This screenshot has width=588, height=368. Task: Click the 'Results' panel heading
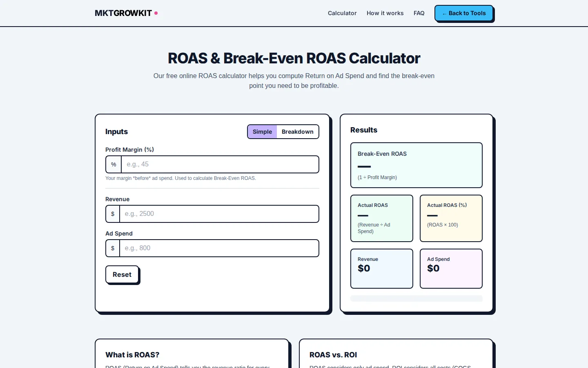[x=364, y=130]
